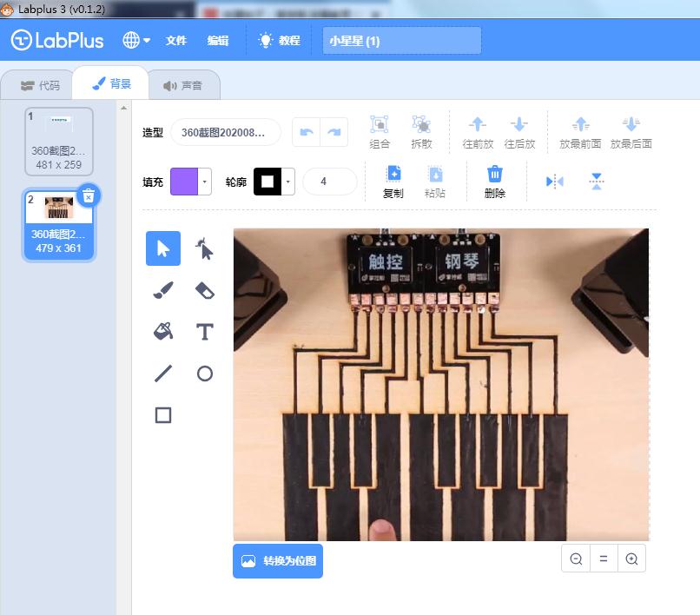Viewport: 700px width, 615px height.
Task: Click the Group (组合) icon
Action: (380, 132)
